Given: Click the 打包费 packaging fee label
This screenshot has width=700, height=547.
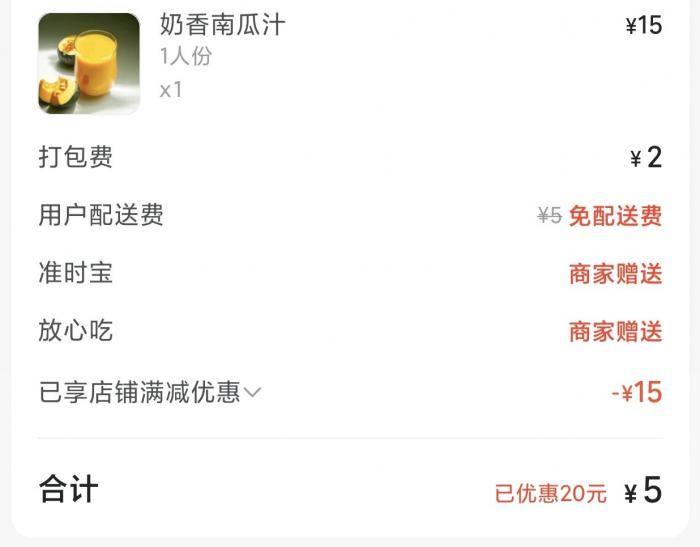Looking at the screenshot, I should (x=75, y=157).
